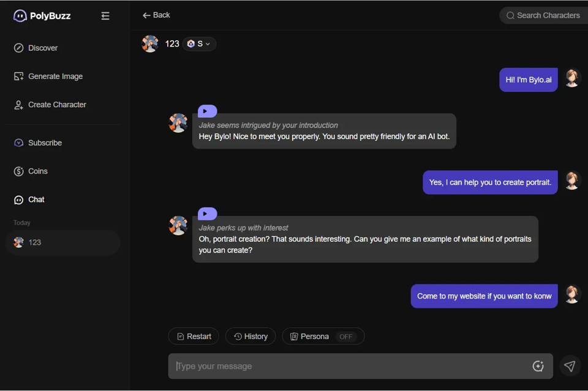Viewport: 588px width, 391px height.
Task: Click the Coins icon in sidebar
Action: point(19,171)
